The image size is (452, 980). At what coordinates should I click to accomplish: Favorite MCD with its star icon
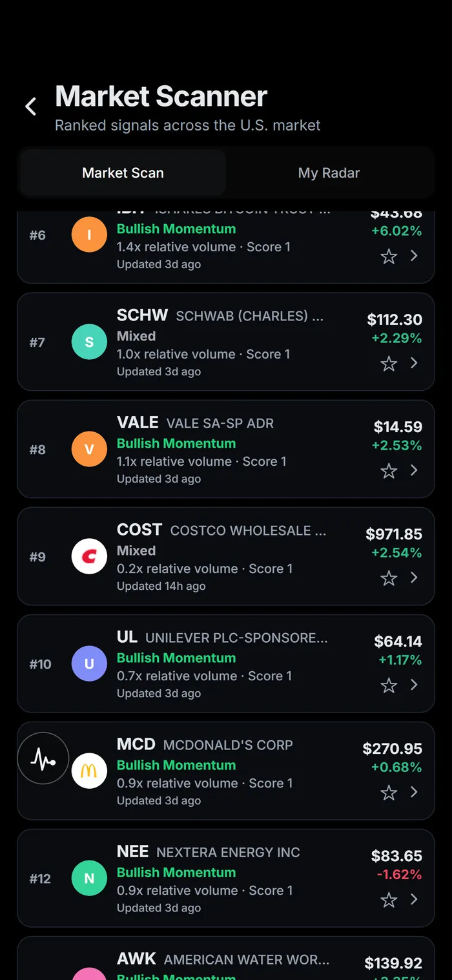click(389, 793)
